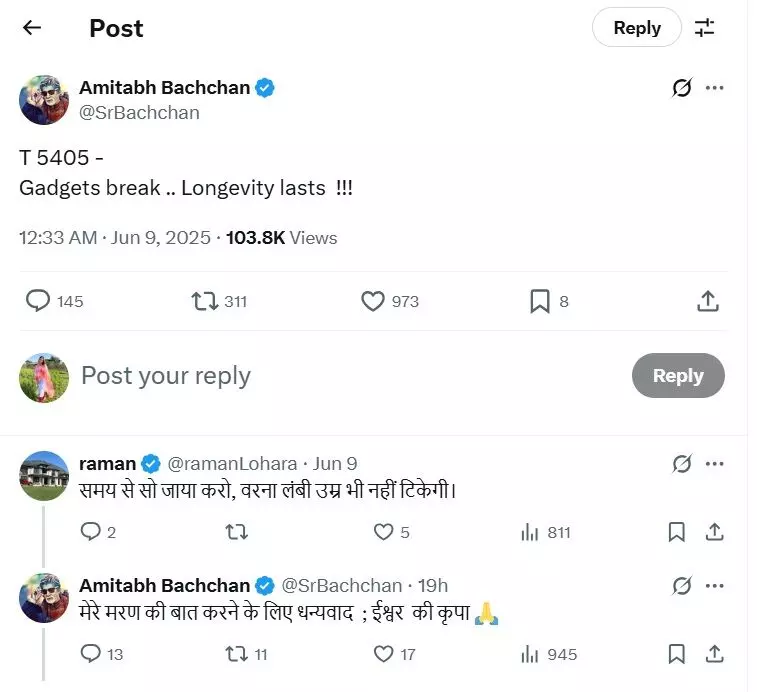Open more options on the main post
The image size is (757, 692).
coord(715,88)
